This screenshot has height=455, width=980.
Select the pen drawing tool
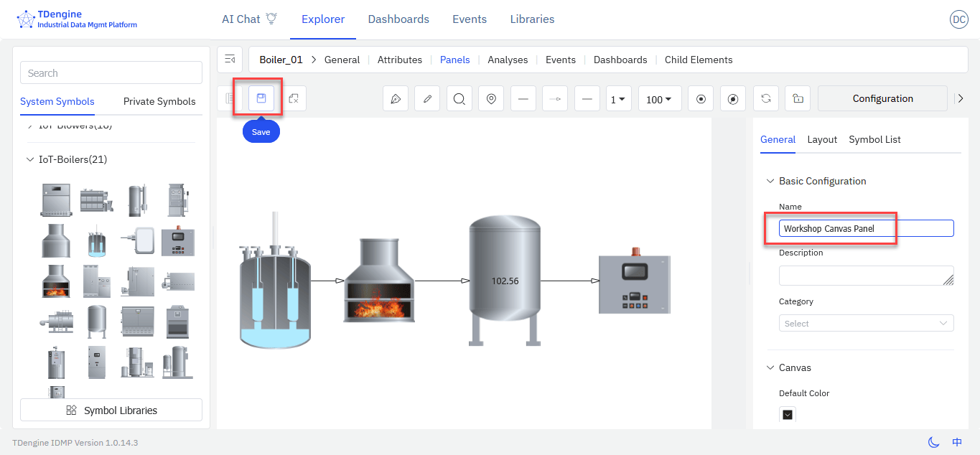[396, 99]
